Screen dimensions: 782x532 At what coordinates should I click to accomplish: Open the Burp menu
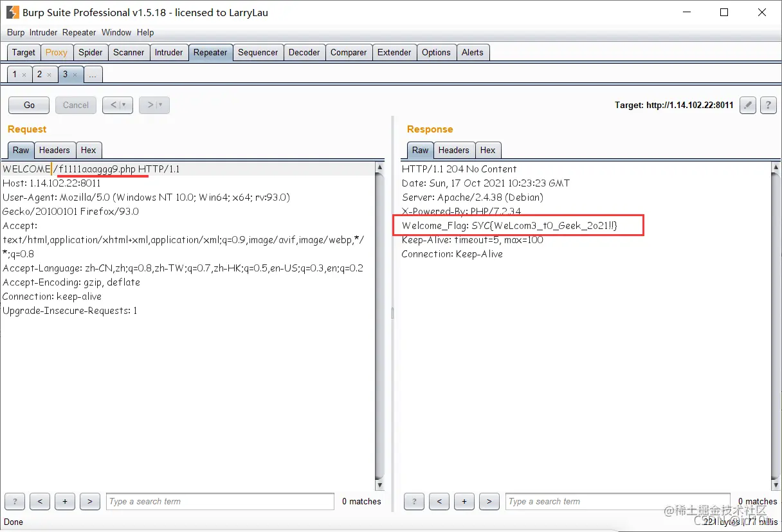pos(15,32)
